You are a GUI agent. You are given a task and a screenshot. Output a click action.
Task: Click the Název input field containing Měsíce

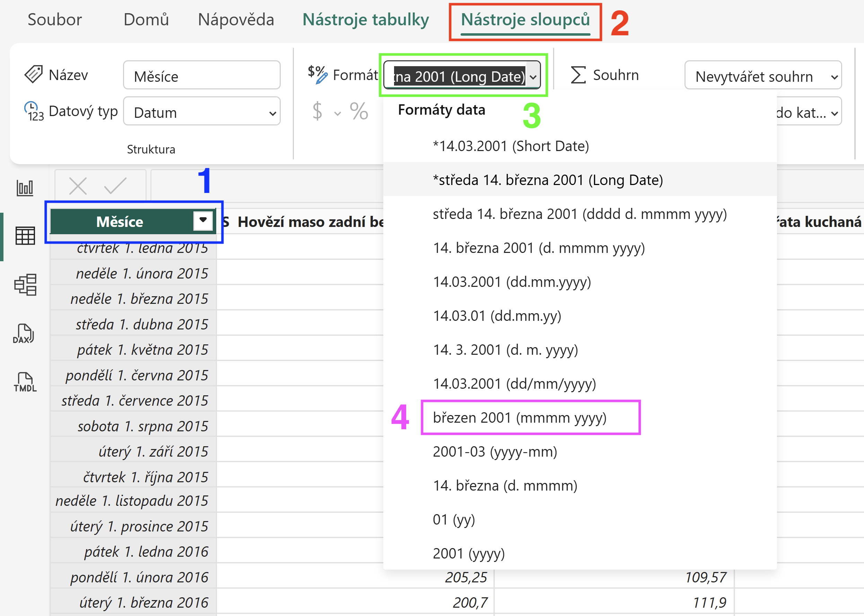coord(201,75)
